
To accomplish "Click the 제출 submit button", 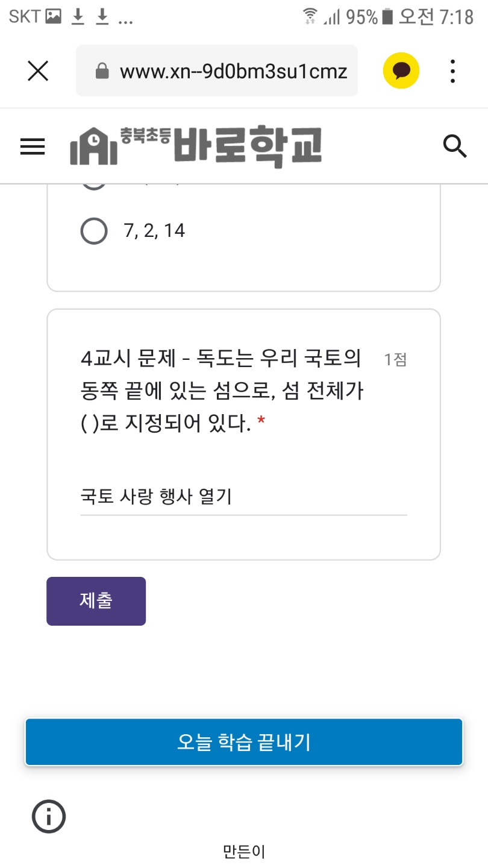I will [96, 601].
